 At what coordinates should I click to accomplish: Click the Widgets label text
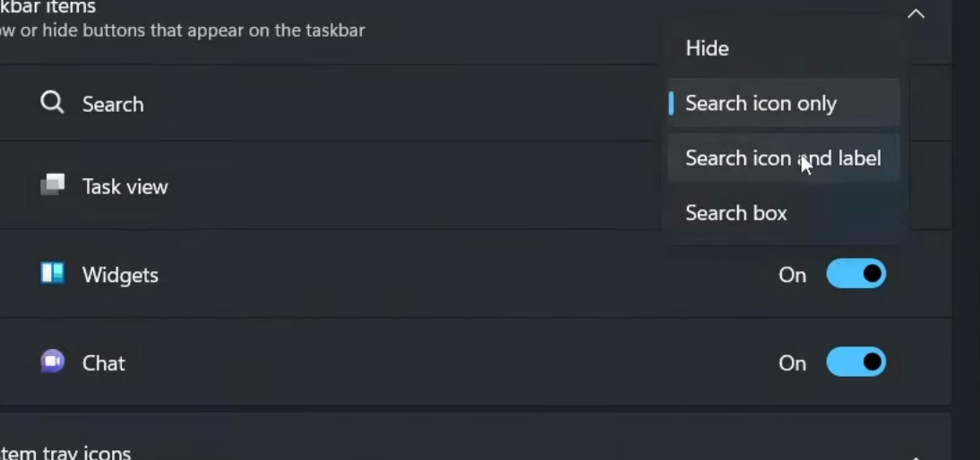click(120, 275)
